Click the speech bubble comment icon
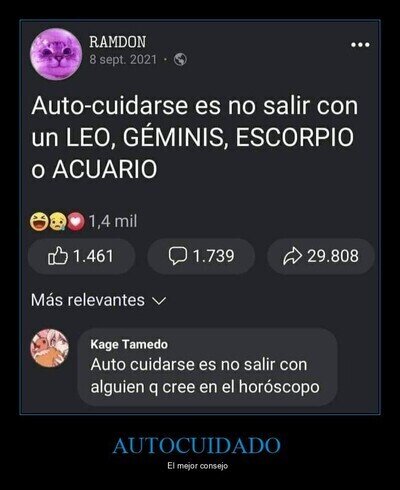The width and height of the screenshot is (400, 490). click(178, 256)
